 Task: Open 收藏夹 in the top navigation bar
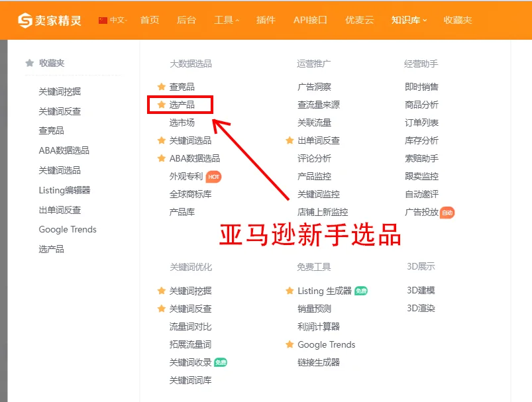click(458, 21)
